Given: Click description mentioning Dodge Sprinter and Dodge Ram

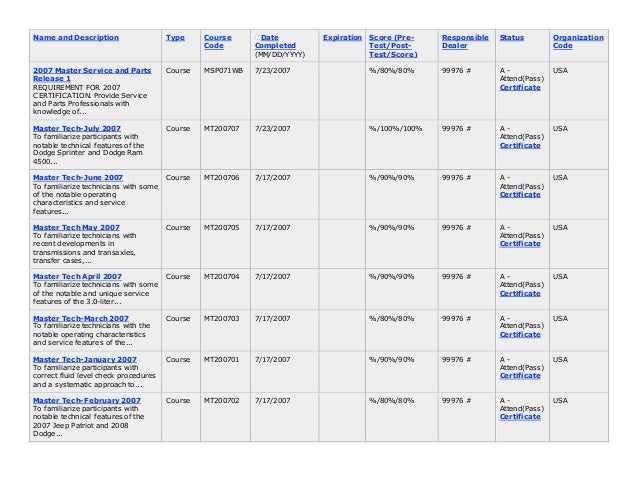Looking at the screenshot, I should [88, 149].
